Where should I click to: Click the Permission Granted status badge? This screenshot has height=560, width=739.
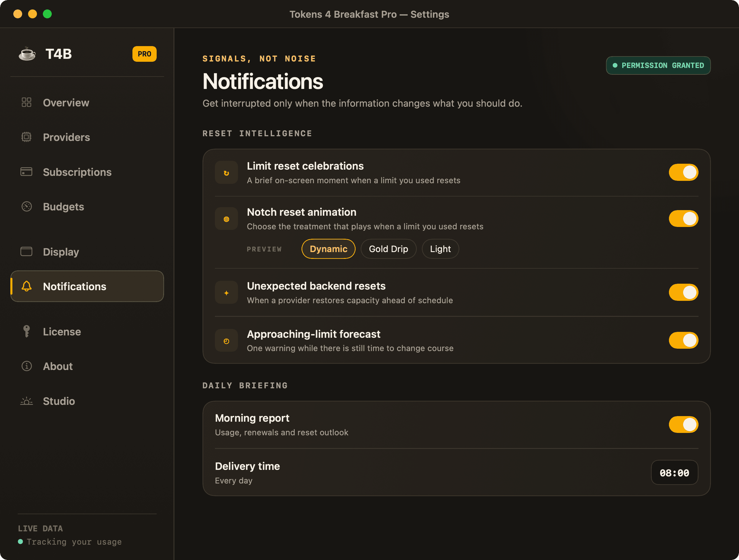(658, 65)
